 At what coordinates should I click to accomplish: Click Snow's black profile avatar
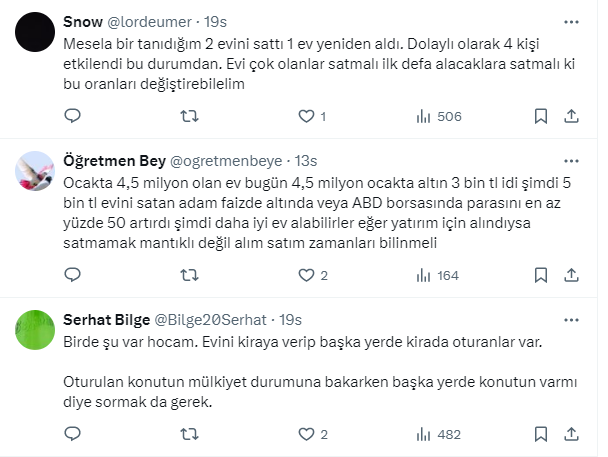(x=35, y=33)
